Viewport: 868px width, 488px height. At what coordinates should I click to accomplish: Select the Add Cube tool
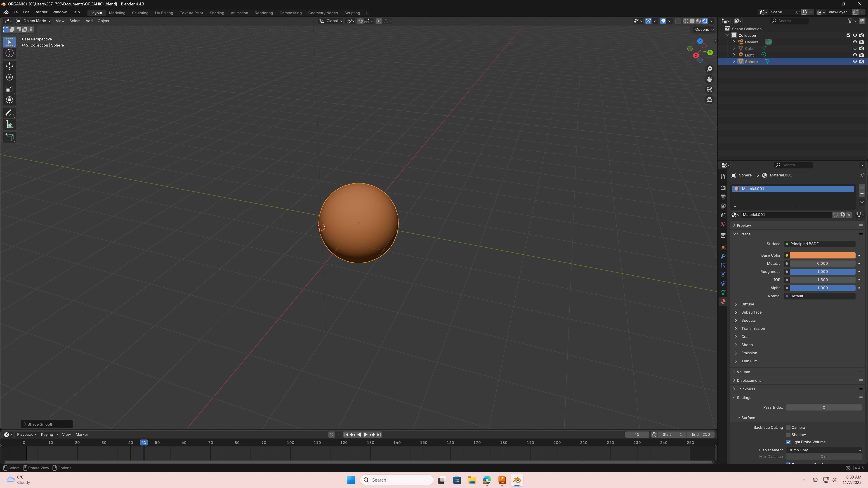[x=9, y=137]
